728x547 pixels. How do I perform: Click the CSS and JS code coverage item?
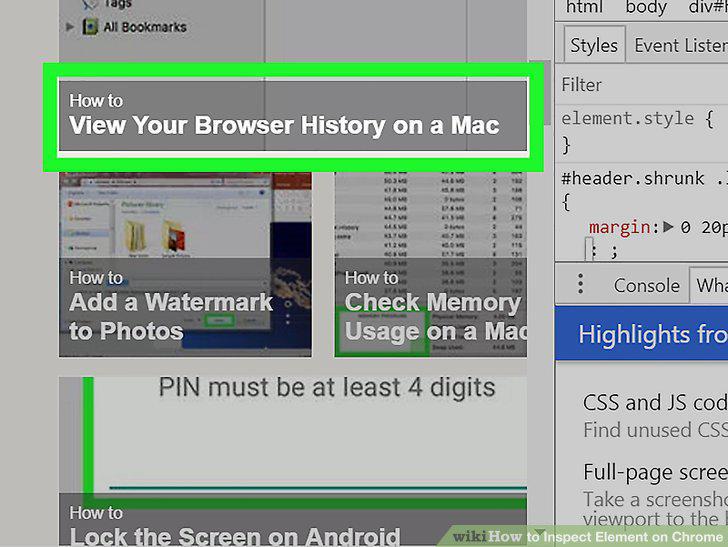(655, 403)
